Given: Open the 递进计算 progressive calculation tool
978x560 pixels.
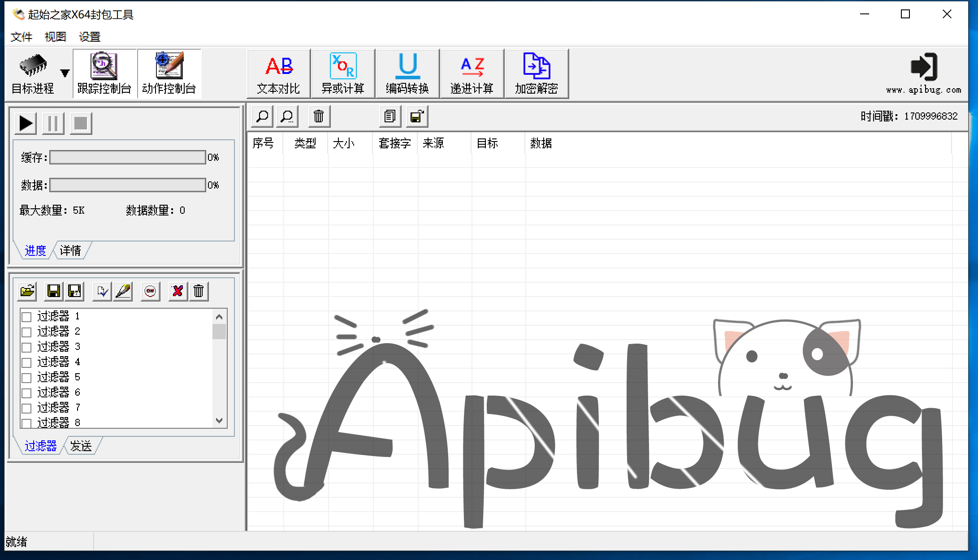Looking at the screenshot, I should 472,73.
